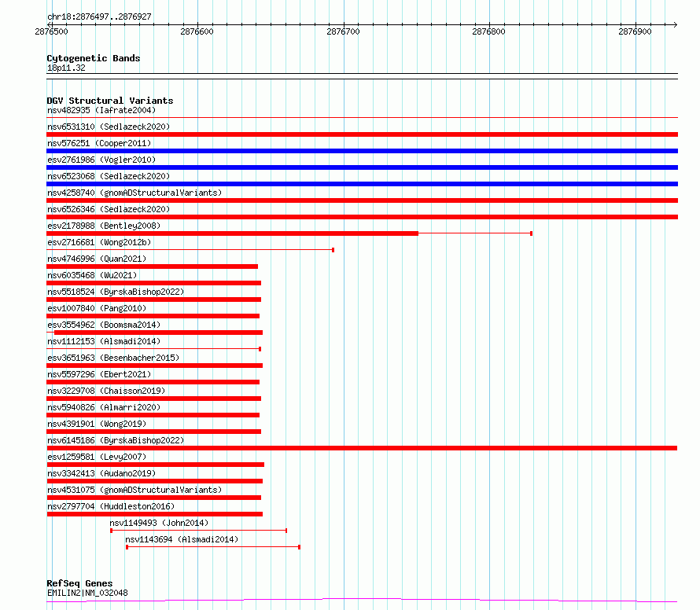The image size is (700, 610).
Task: Click ruler position 2876500
Action: click(x=51, y=31)
